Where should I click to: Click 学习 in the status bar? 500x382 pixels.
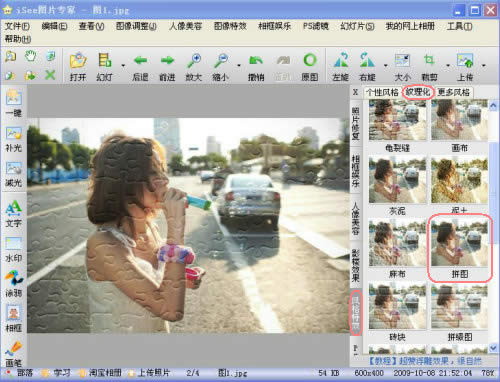pyautogui.click(x=62, y=373)
